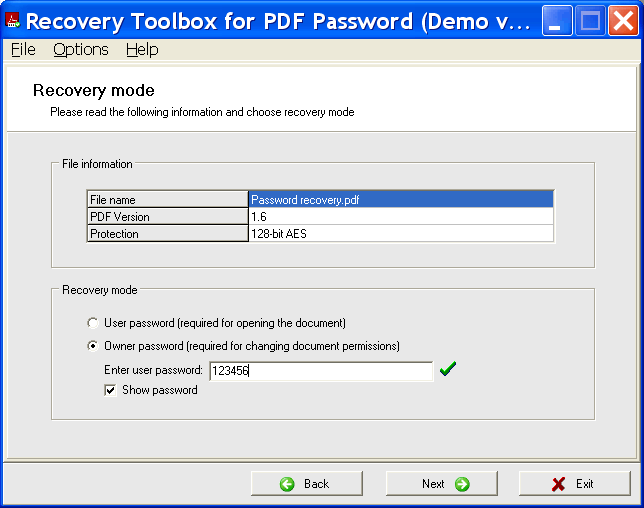
Task: Go to the previous step with Back
Action: tap(307, 483)
